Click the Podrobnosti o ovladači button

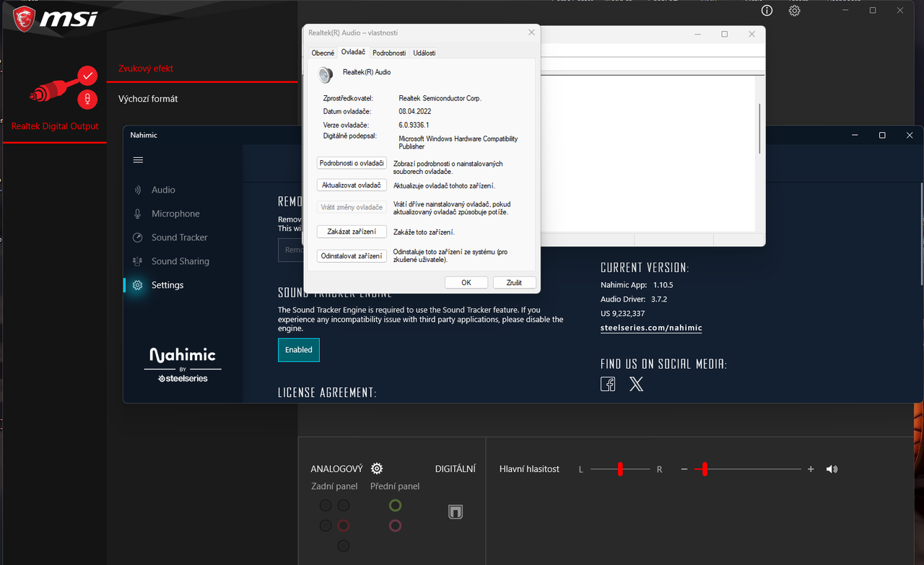click(352, 164)
